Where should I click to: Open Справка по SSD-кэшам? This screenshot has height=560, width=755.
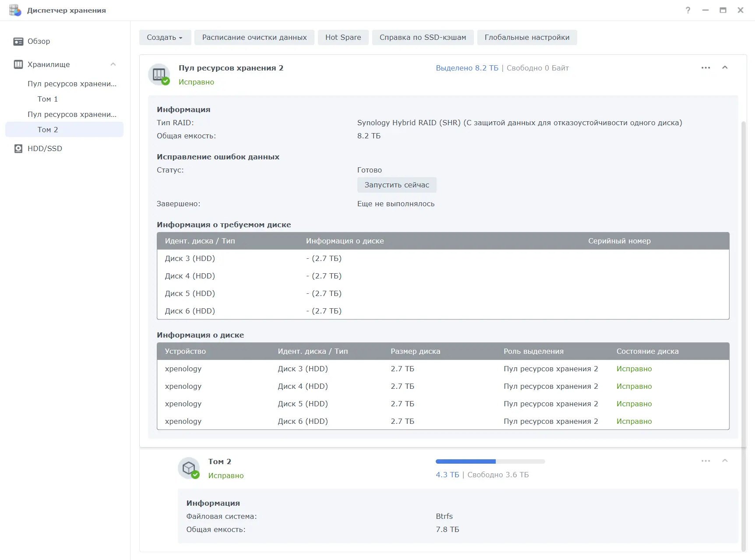tap(423, 37)
